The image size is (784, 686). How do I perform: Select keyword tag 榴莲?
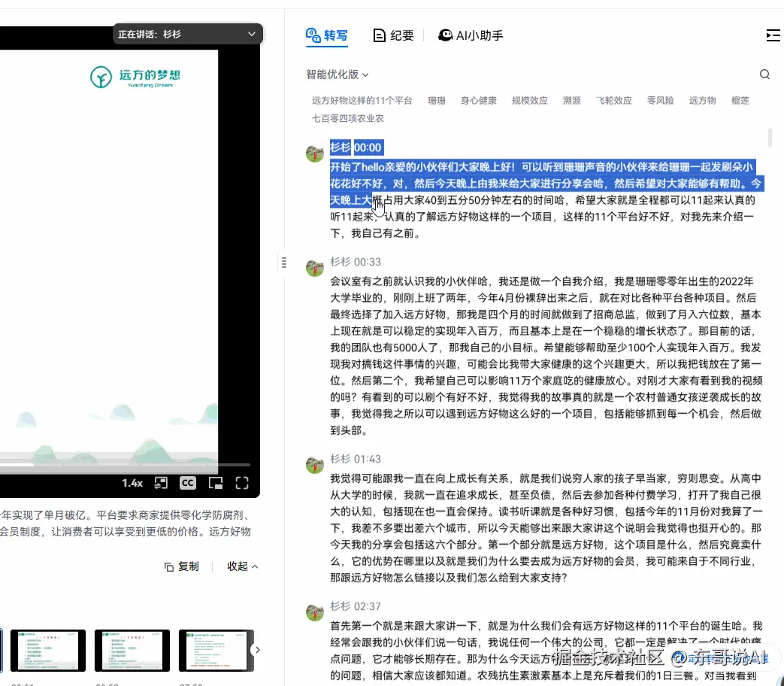click(x=740, y=101)
